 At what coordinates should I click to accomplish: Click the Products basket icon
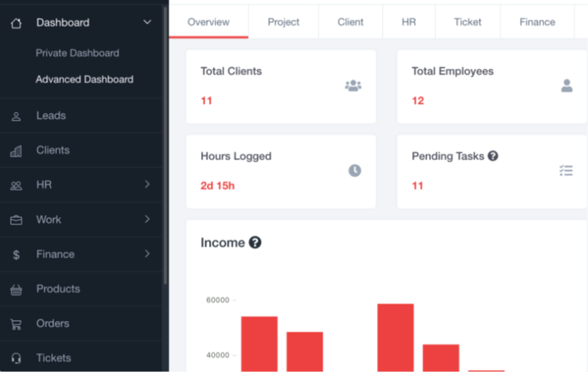coord(16,289)
